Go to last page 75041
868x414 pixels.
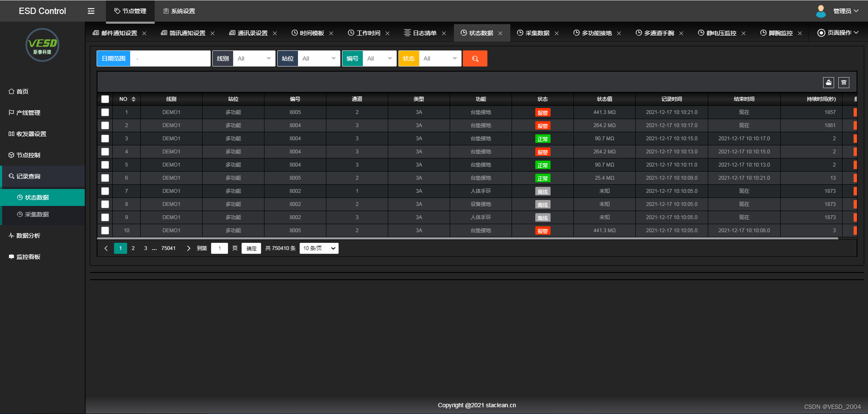(x=168, y=248)
